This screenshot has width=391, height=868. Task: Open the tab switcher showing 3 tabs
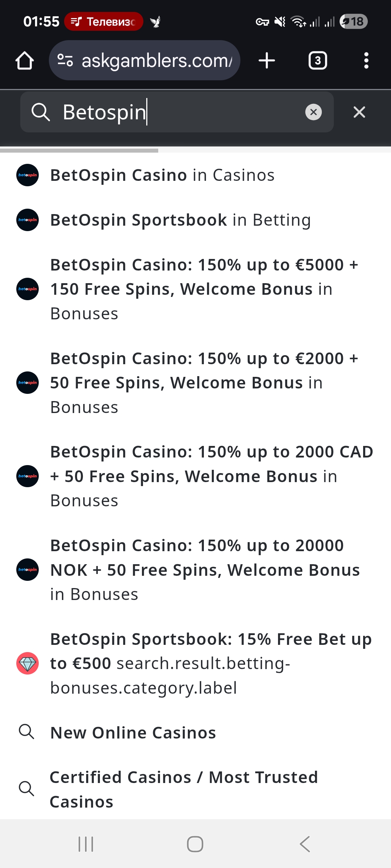[x=318, y=60]
